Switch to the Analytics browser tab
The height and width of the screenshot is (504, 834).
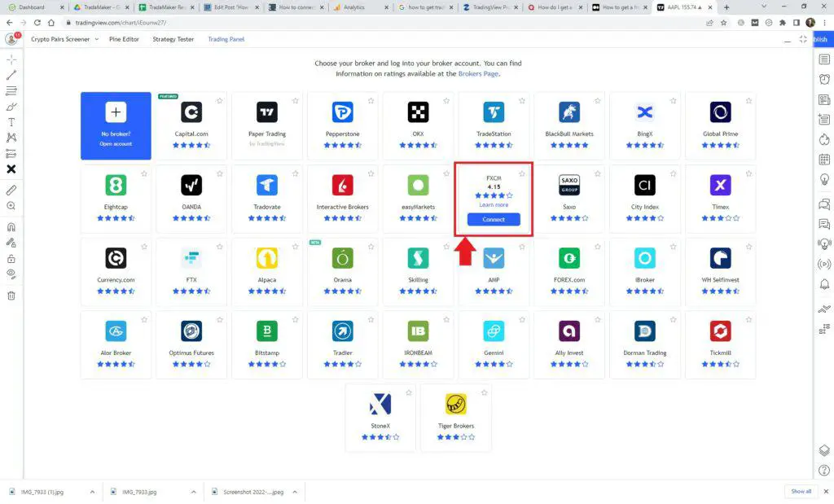point(361,7)
